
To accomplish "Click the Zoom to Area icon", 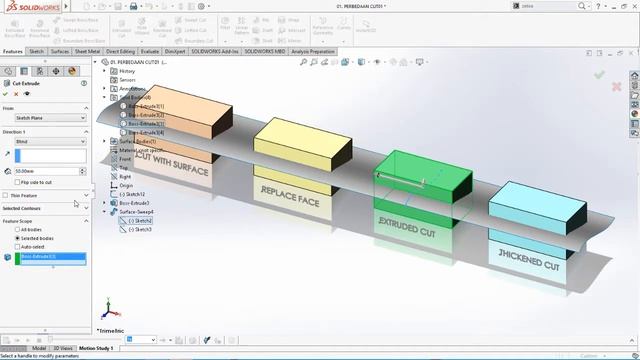I will 313,62.
